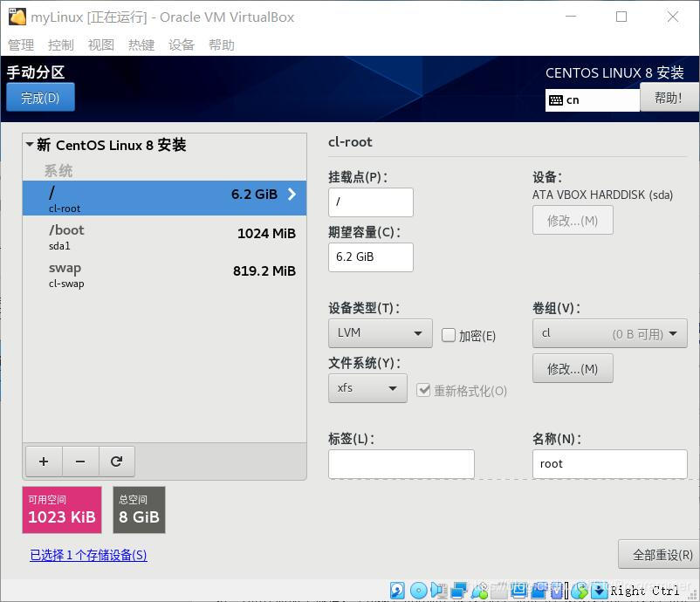Click the 名称 root name input field

(609, 464)
